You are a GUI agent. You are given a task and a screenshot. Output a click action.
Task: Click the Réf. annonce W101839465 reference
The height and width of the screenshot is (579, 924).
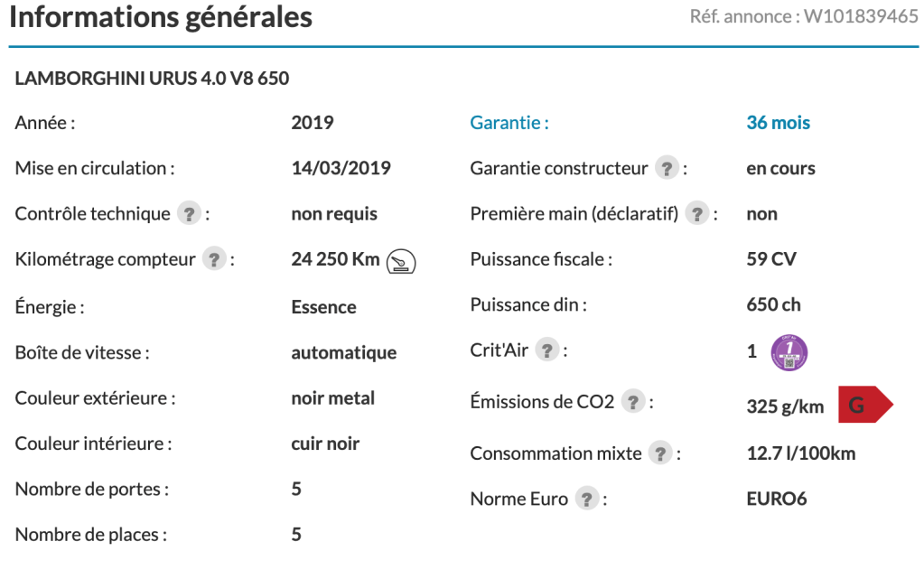[x=804, y=17]
